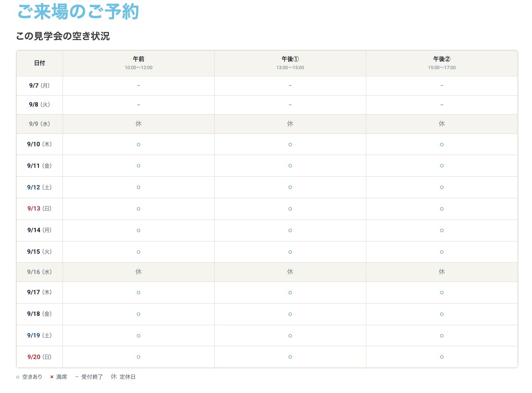
Task: Click 9/15 午前 availability mark
Action: (138, 252)
